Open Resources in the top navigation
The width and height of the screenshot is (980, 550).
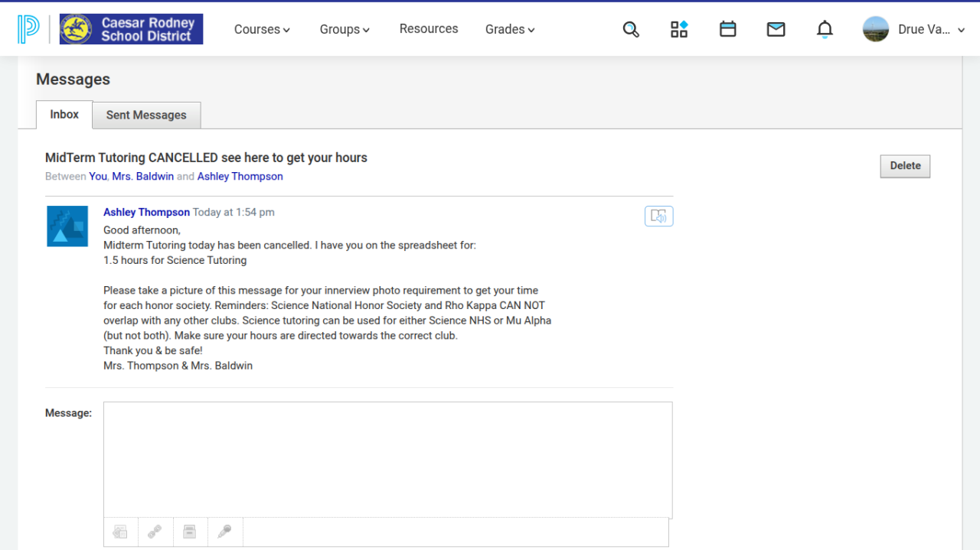pyautogui.click(x=429, y=29)
